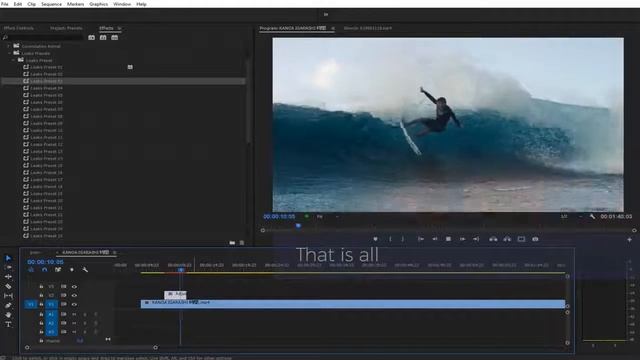
Task: Select the Ripple Edit tool
Action: tap(8, 277)
